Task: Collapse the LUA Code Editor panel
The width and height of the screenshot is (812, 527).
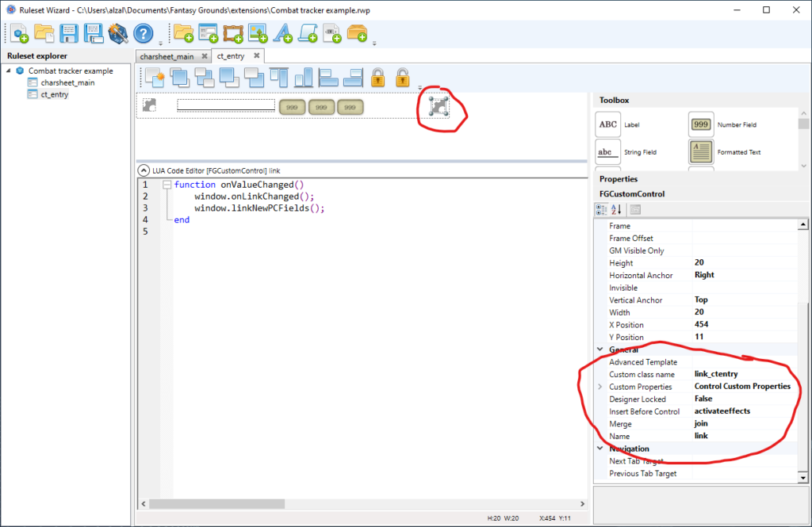Action: point(144,170)
